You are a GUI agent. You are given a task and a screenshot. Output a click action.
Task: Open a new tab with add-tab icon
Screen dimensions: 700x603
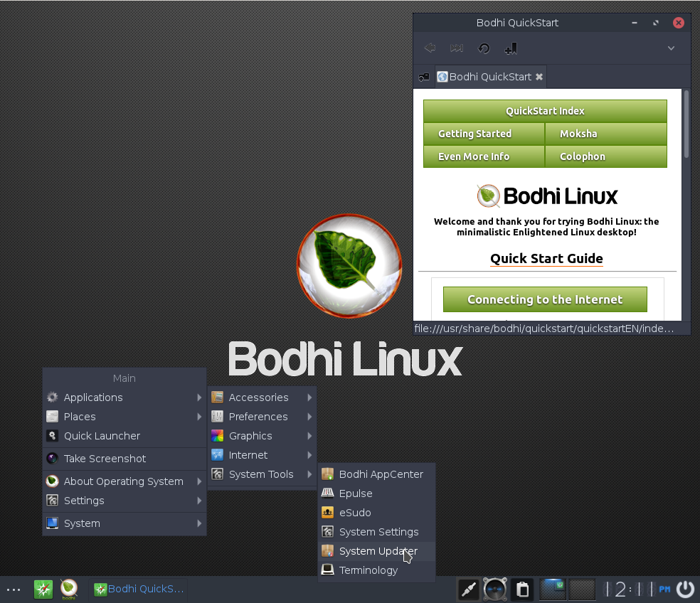424,78
